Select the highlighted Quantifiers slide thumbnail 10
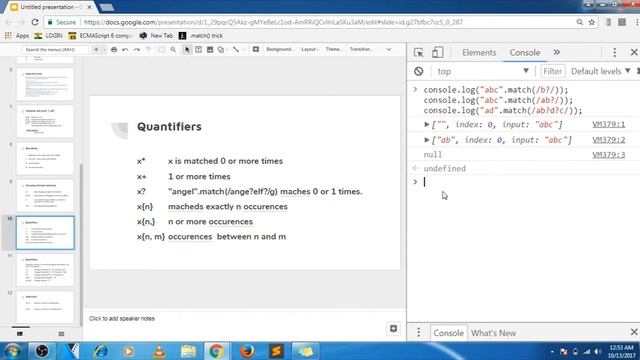 [x=45, y=233]
